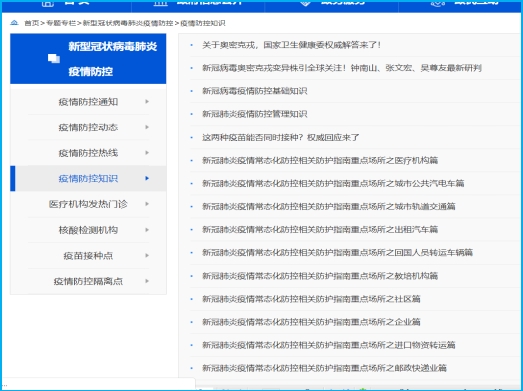This screenshot has height=391, width=523.
Task: Open guide article ending 社区篇
Action: [x=311, y=299]
